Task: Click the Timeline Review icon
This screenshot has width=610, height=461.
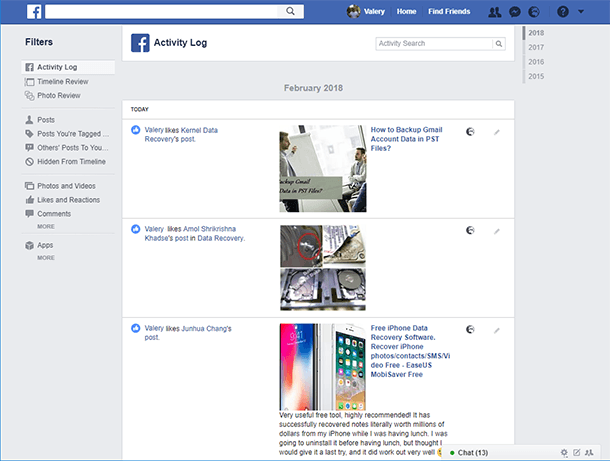Action: [x=30, y=82]
